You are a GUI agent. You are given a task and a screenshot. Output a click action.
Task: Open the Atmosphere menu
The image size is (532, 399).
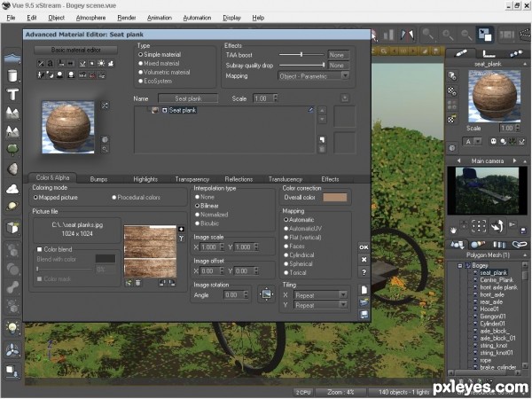90,18
